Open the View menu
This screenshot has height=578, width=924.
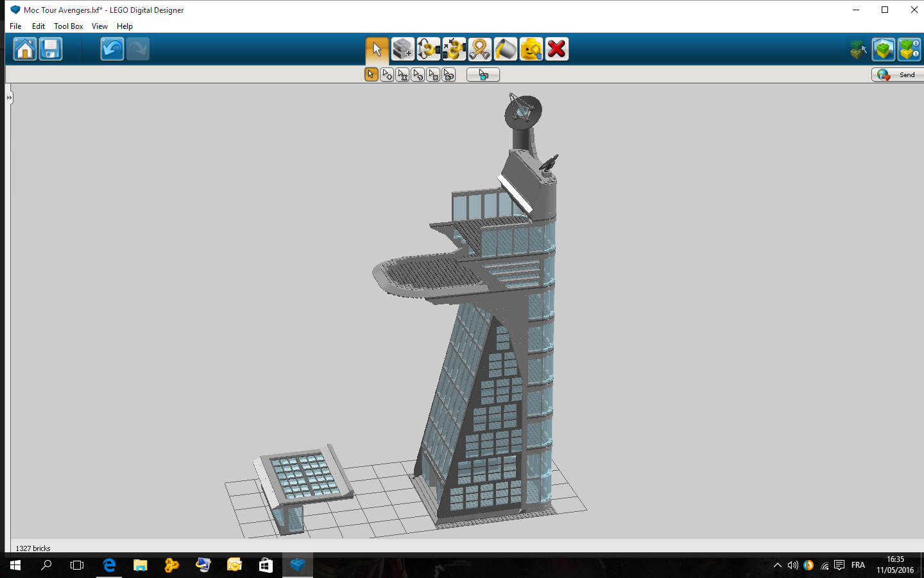99,26
